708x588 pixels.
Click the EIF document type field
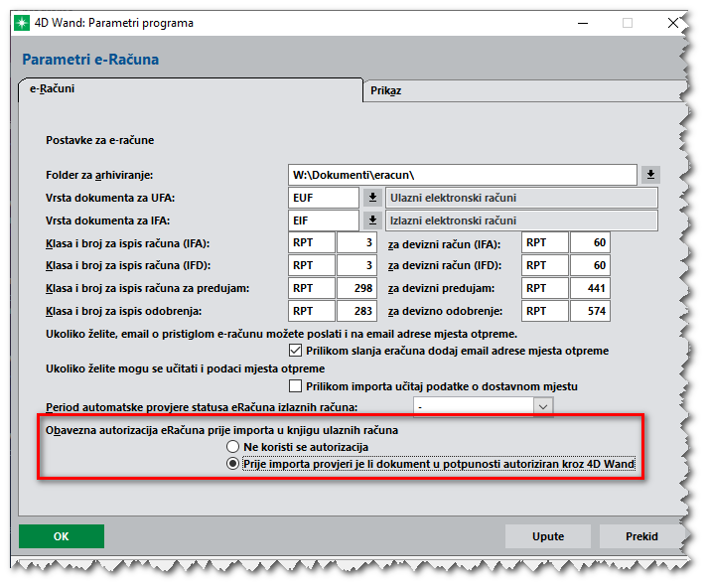(323, 220)
